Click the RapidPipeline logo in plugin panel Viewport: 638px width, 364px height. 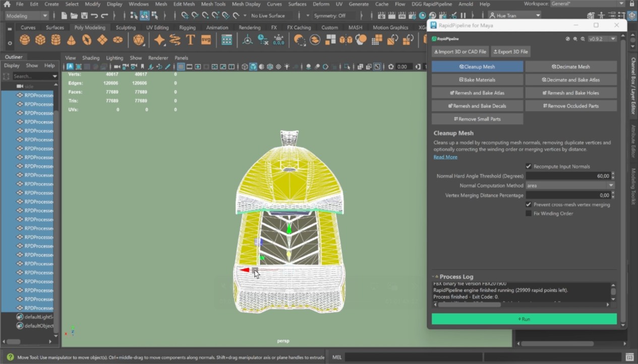coord(445,39)
